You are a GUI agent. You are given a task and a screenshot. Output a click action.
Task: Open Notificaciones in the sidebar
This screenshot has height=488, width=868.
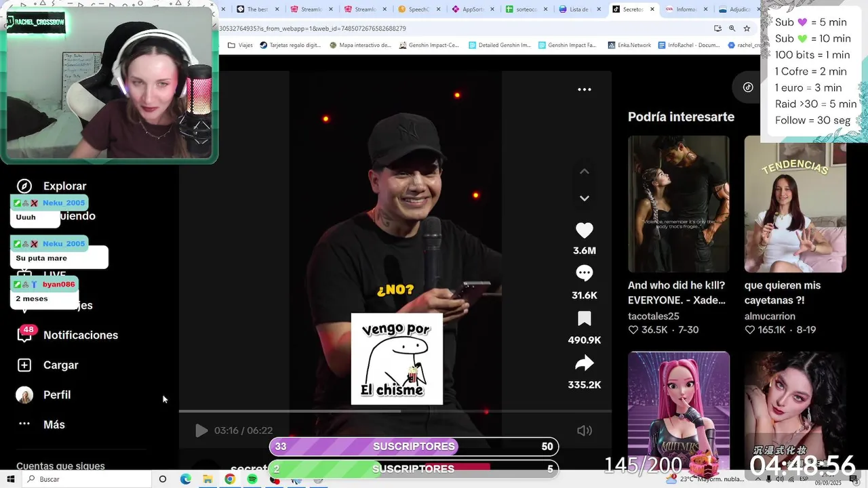pos(81,335)
